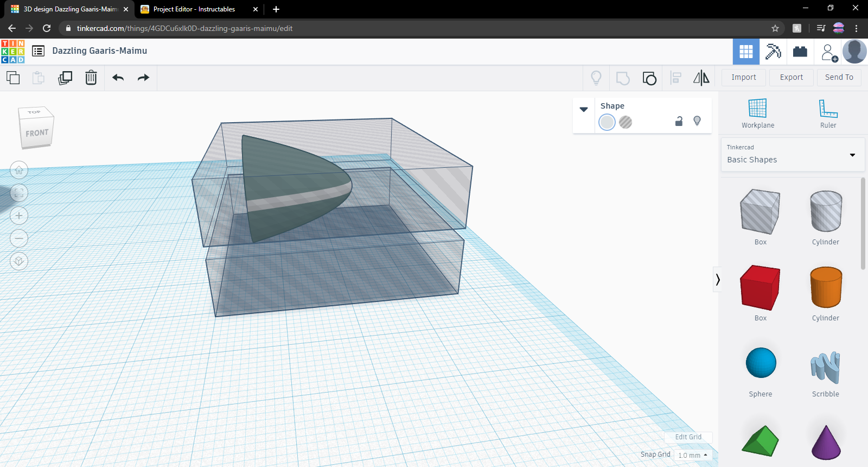The width and height of the screenshot is (868, 467).
Task: Reload the Tinkercad page
Action: pos(47,28)
